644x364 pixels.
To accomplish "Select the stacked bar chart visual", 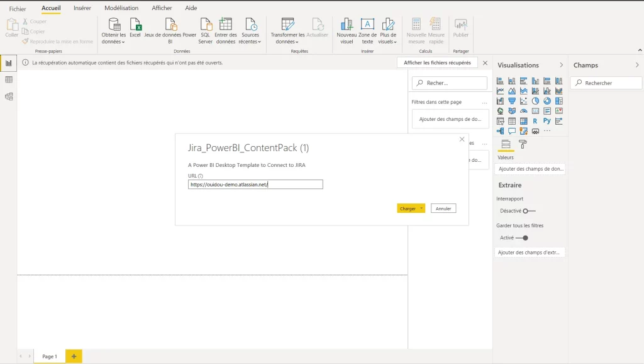I will point(500,81).
